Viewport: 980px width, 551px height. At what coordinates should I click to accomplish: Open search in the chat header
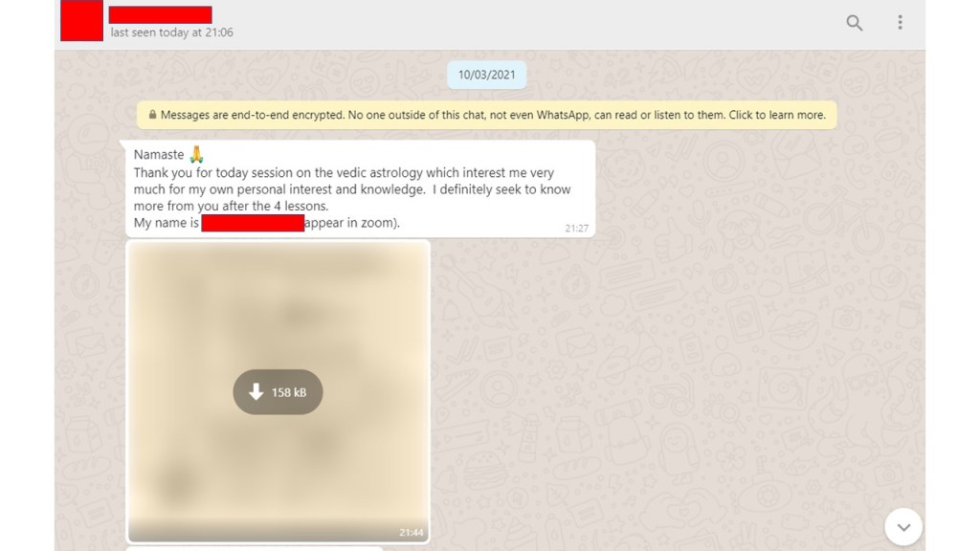(x=855, y=23)
